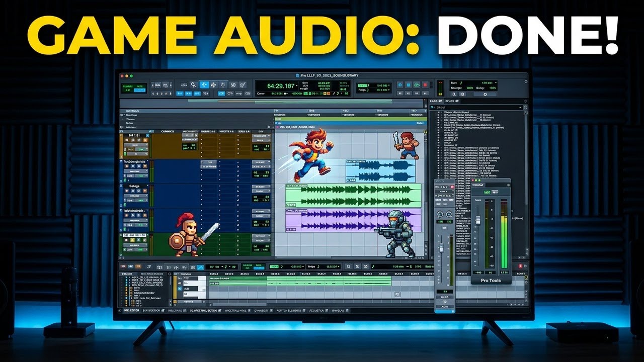Toggle the green loop button in top transport
The width and height of the screenshot is (644, 362).
pos(416,85)
